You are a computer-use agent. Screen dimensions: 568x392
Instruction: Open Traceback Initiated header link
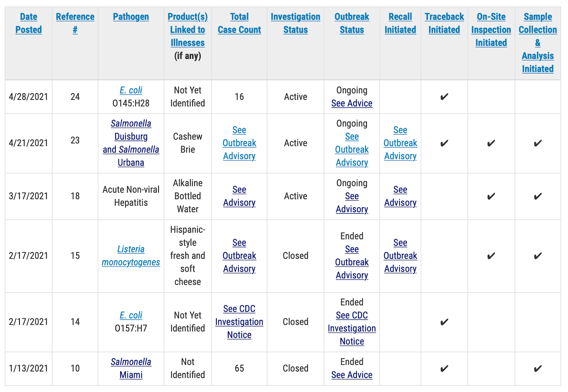[444, 23]
